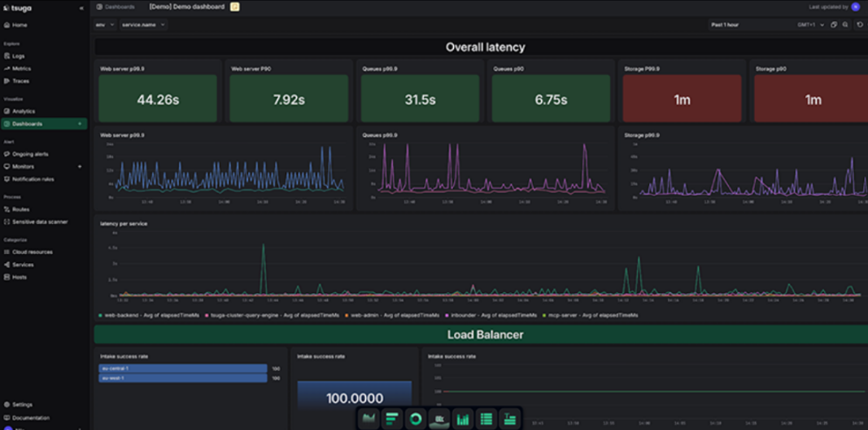Screen dimensions: 868x430
Task: Click the Queues p99.9 line chart title
Action: click(380, 134)
